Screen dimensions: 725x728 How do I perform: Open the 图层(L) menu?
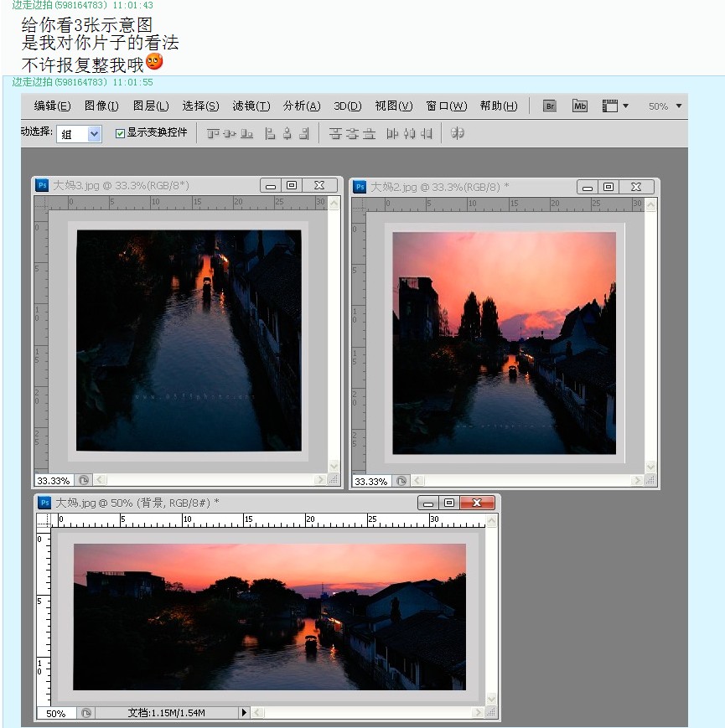pyautogui.click(x=151, y=106)
